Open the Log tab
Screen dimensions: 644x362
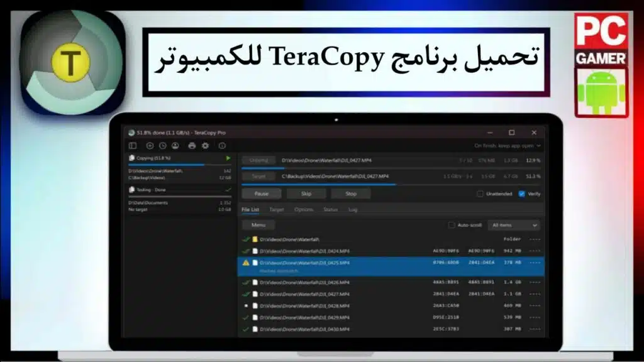click(352, 210)
